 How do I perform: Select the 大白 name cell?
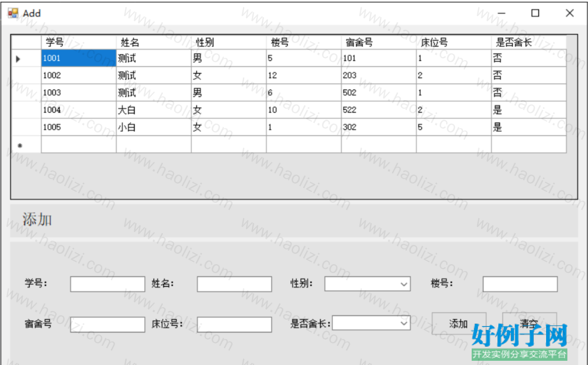pos(154,110)
